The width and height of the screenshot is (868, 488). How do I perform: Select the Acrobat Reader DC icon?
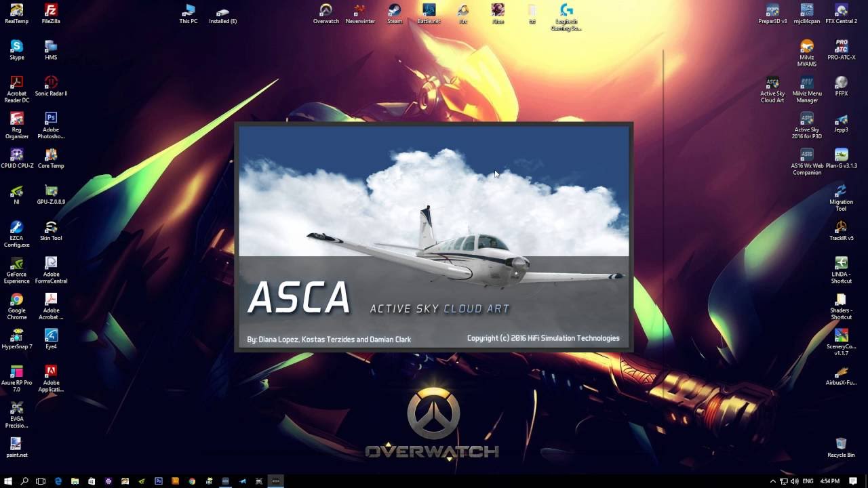(16, 89)
